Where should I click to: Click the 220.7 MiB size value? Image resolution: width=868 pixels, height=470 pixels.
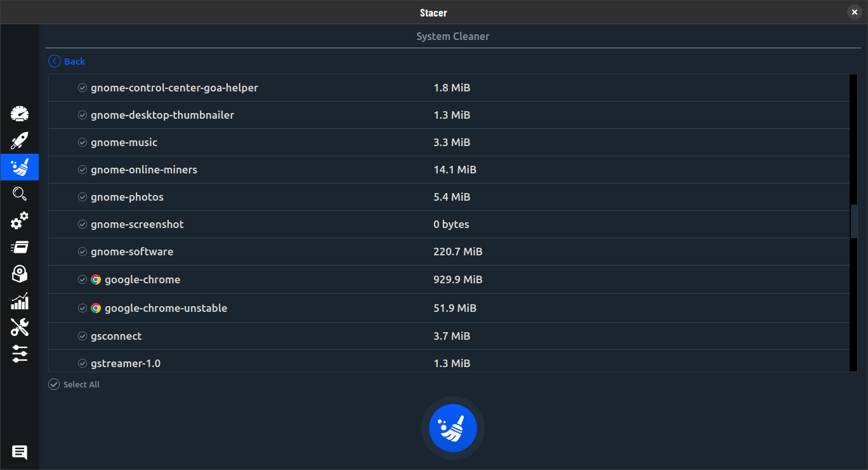458,252
